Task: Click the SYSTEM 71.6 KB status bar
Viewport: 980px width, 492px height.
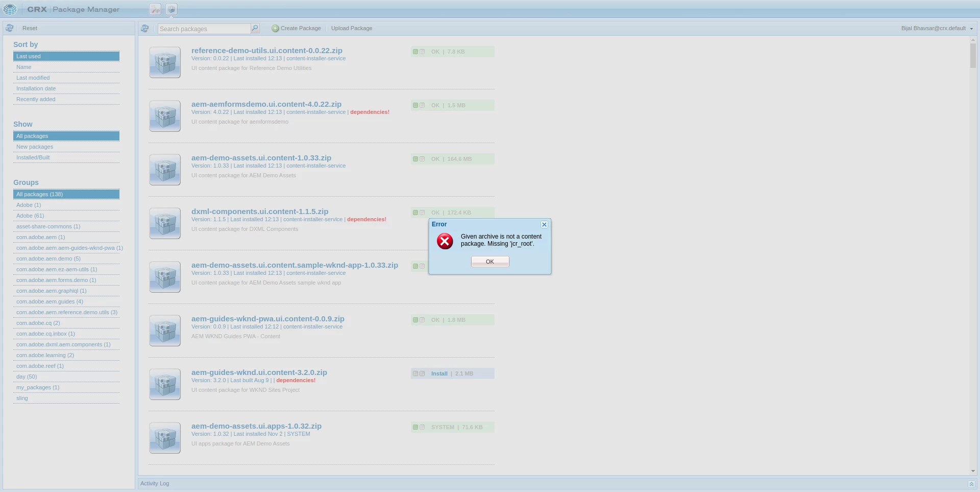Action: coord(452,427)
